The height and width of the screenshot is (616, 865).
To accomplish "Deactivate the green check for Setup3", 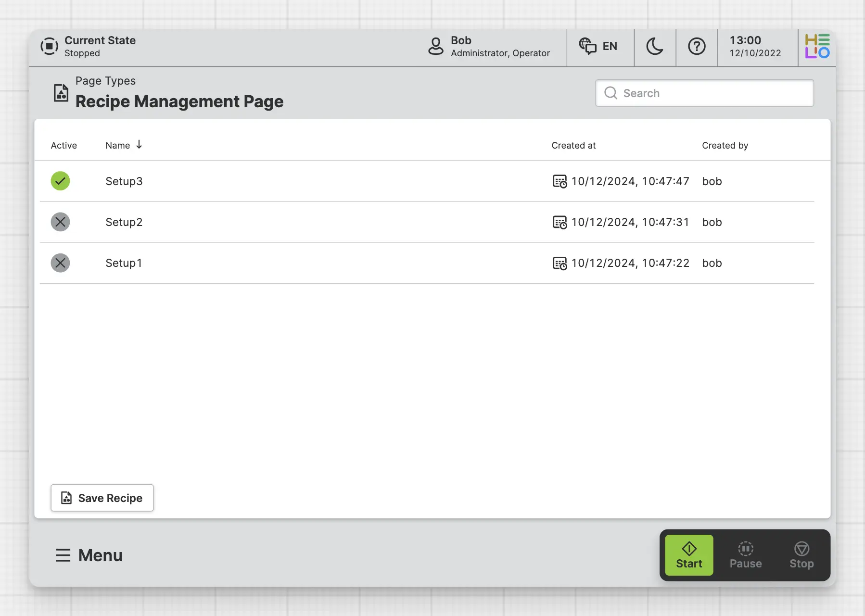I will click(61, 181).
